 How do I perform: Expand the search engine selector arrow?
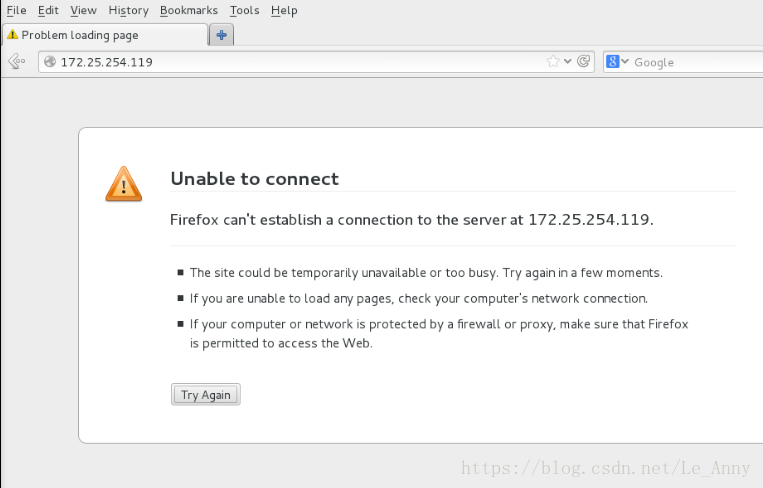point(625,62)
